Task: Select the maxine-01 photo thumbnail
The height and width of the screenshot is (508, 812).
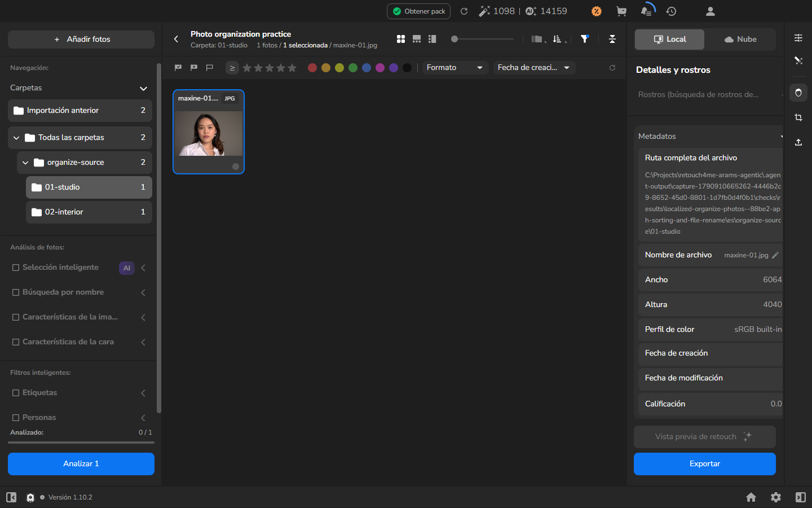Action: pos(209,132)
